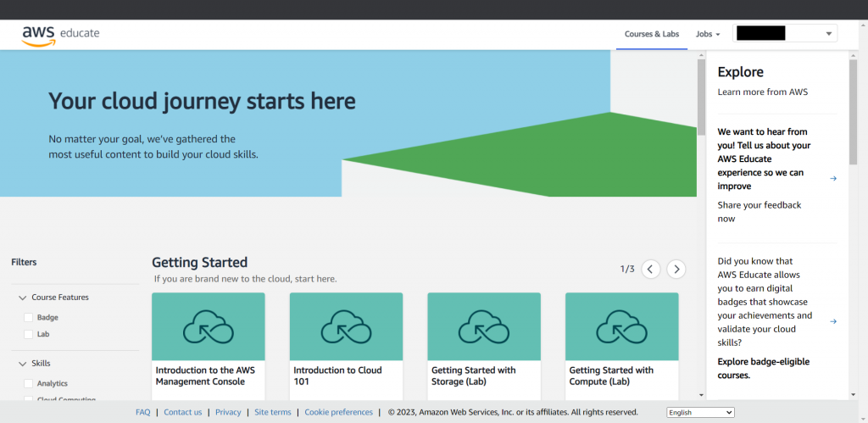Collapse the Course Features filter section
The height and width of the screenshot is (423, 868).
pyautogui.click(x=23, y=298)
